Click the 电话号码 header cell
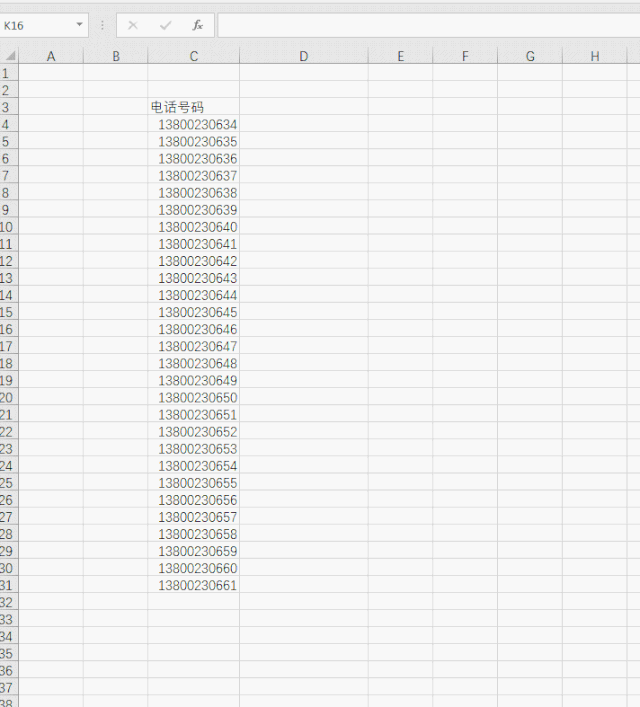Image resolution: width=640 pixels, height=707 pixels. tap(193, 107)
